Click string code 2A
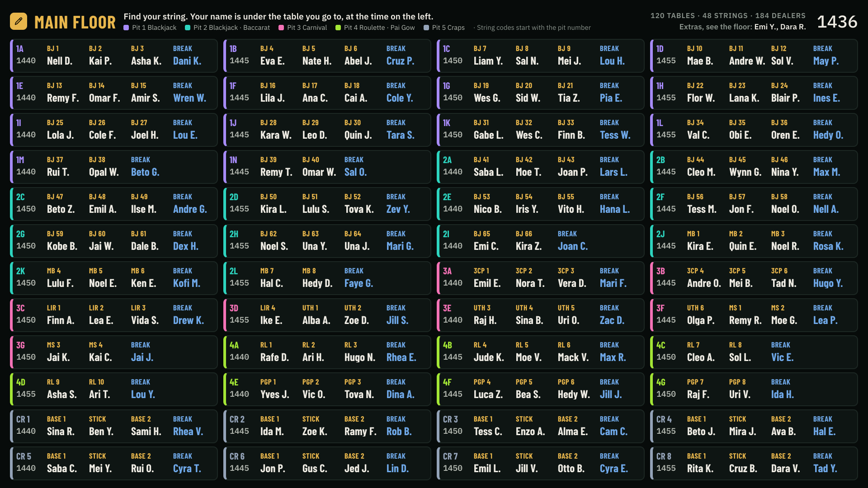This screenshot has width=868, height=488. pyautogui.click(x=447, y=160)
